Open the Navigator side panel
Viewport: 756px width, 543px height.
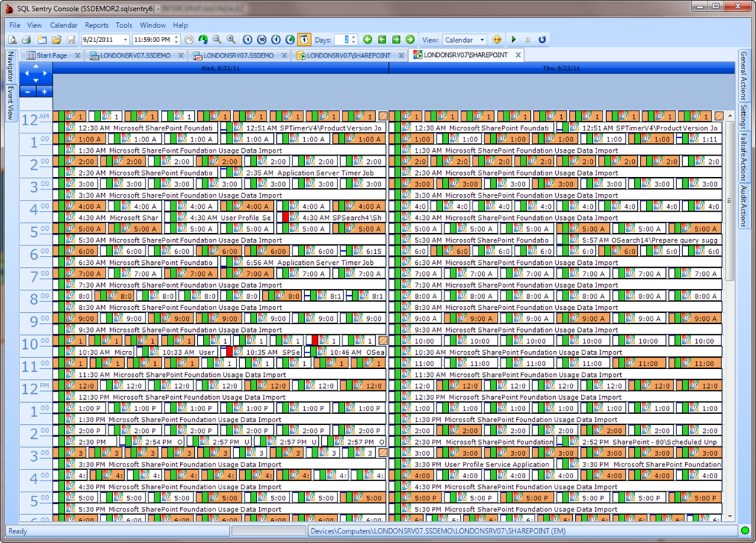10,66
